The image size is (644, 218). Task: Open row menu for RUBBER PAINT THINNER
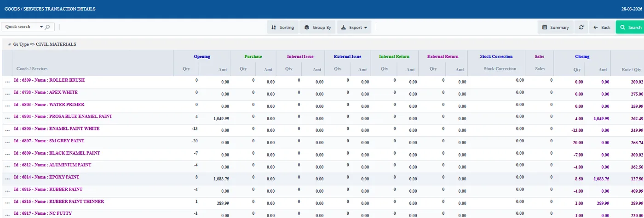point(7,203)
